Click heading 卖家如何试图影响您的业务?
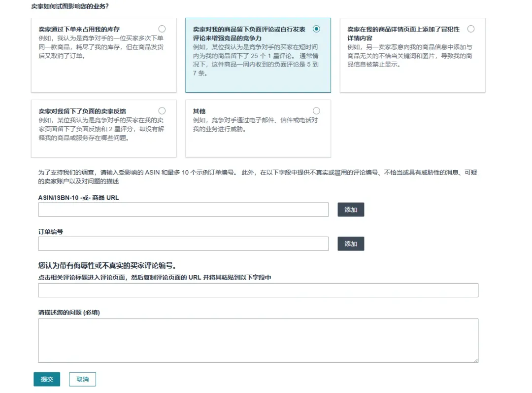The height and width of the screenshot is (393, 532). (70, 6)
